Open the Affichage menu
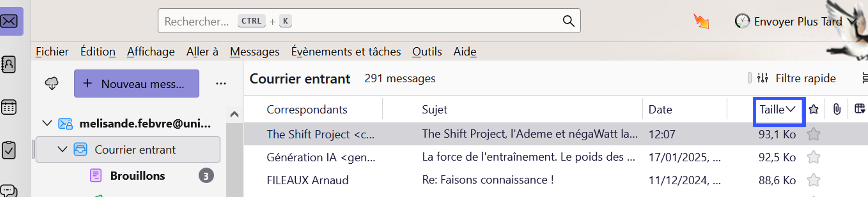The width and height of the screenshot is (868, 197). tap(151, 51)
